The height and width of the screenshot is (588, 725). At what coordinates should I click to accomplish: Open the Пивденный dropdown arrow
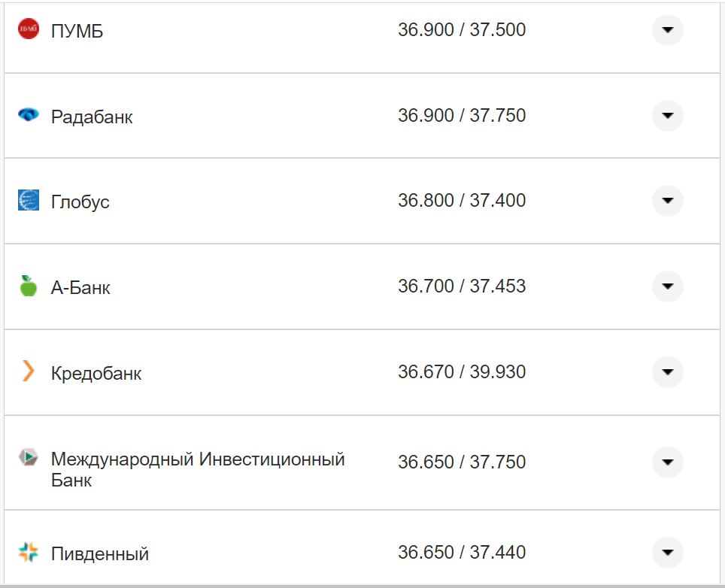(667, 551)
